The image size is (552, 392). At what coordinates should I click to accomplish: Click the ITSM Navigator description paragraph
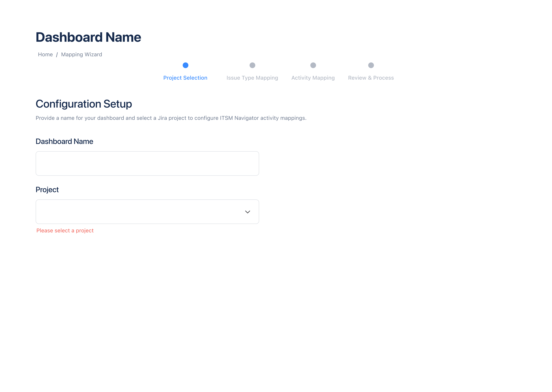pos(171,118)
